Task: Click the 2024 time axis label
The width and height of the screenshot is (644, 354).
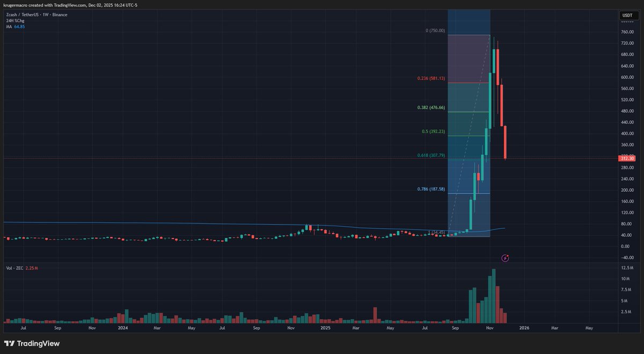Action: pos(123,327)
